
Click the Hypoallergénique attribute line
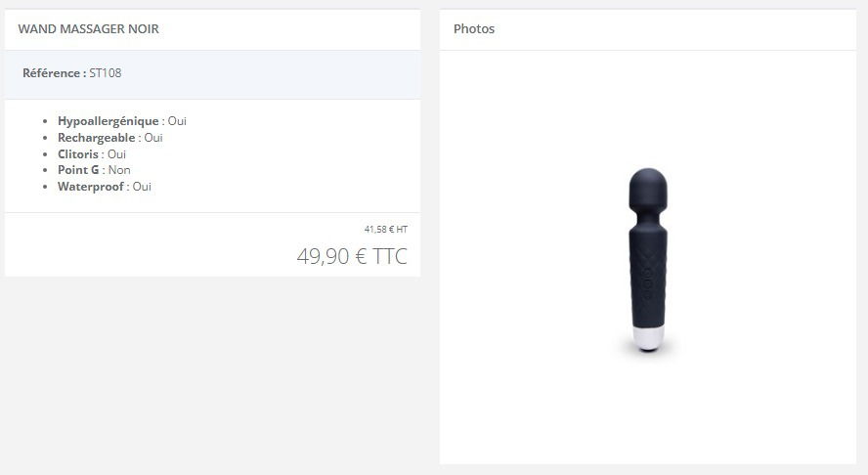coord(122,121)
